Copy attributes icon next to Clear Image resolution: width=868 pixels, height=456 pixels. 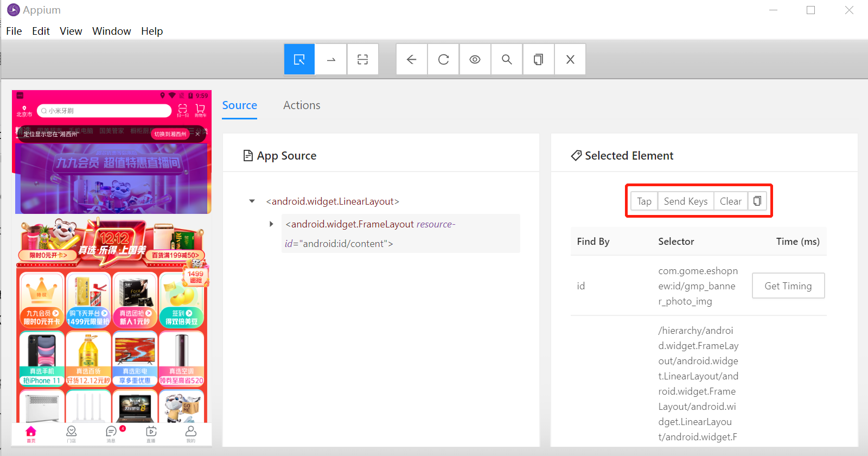click(757, 201)
